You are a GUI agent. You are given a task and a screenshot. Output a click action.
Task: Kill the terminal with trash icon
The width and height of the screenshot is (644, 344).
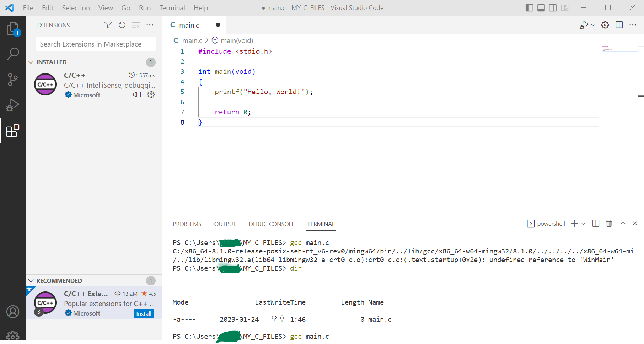(x=609, y=223)
